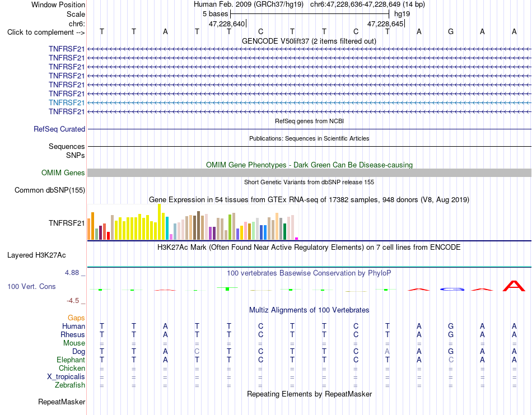Open the RefSeq Curated track label
The height and width of the screenshot is (415, 532).
(59, 129)
